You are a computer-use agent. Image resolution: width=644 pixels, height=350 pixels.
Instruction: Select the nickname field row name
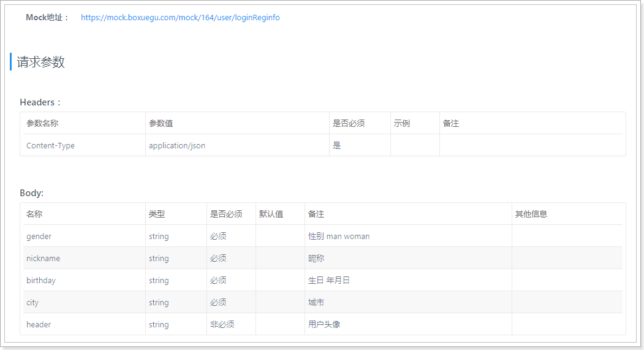(43, 258)
